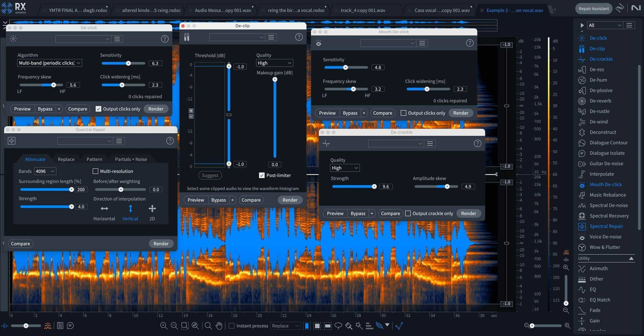Select the brush selection tool
Screen dimensions: 644x336
(349, 326)
